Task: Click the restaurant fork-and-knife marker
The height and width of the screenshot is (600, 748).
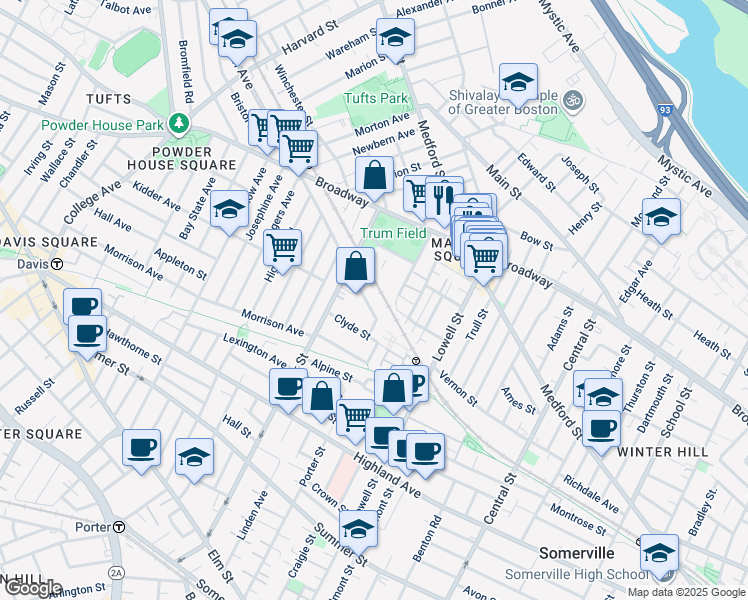Action: [442, 197]
